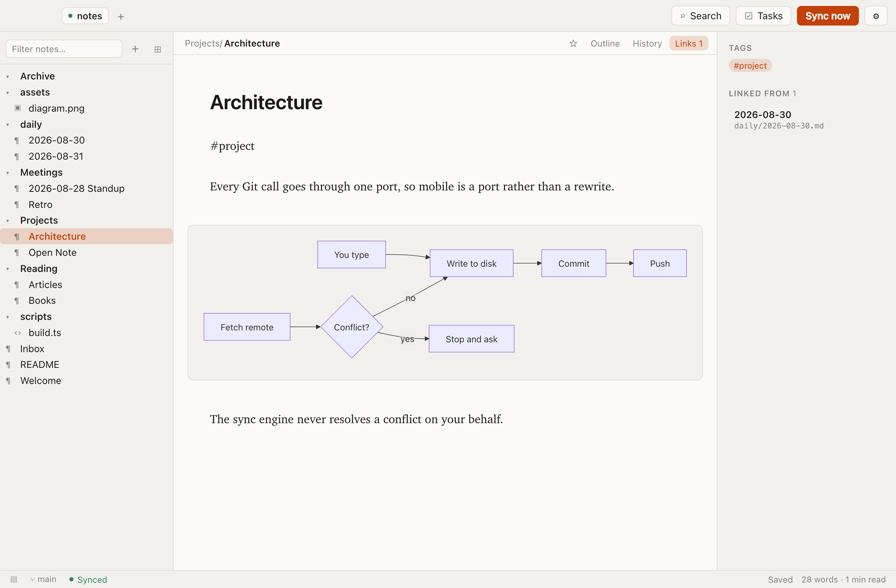
Task: Click the Conflict? diamond node
Action: [x=352, y=327]
